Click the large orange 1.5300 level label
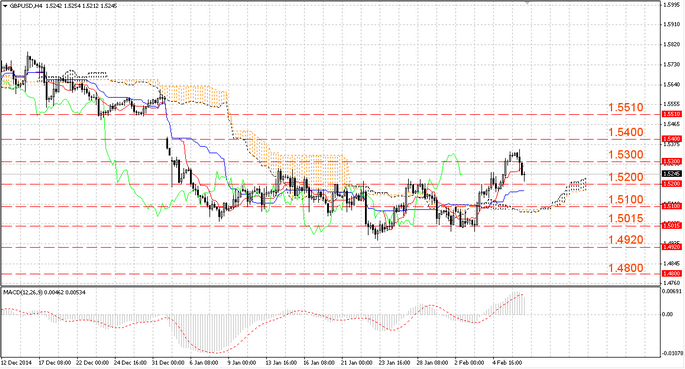 coord(626,155)
